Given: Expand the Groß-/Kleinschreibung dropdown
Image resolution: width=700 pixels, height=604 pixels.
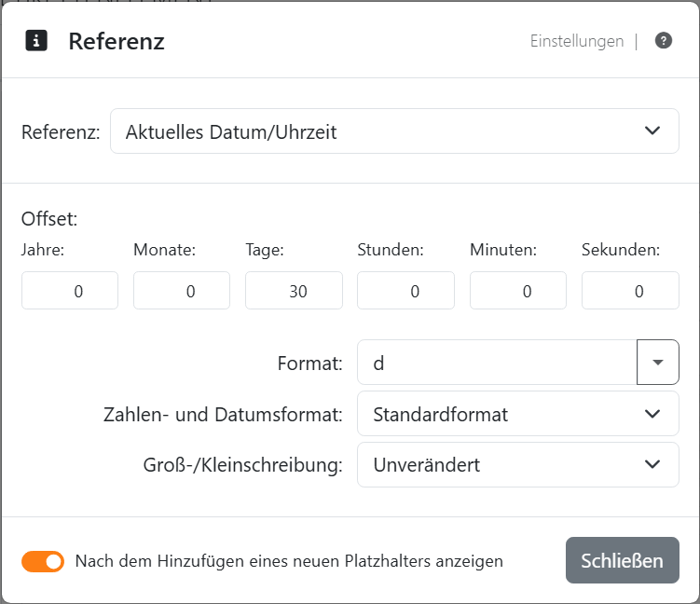Looking at the screenshot, I should (518, 465).
